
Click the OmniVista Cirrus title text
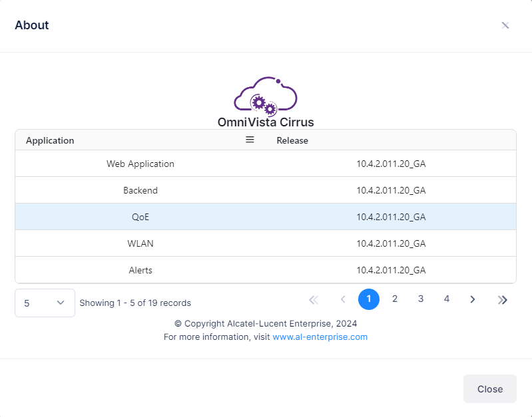(266, 122)
